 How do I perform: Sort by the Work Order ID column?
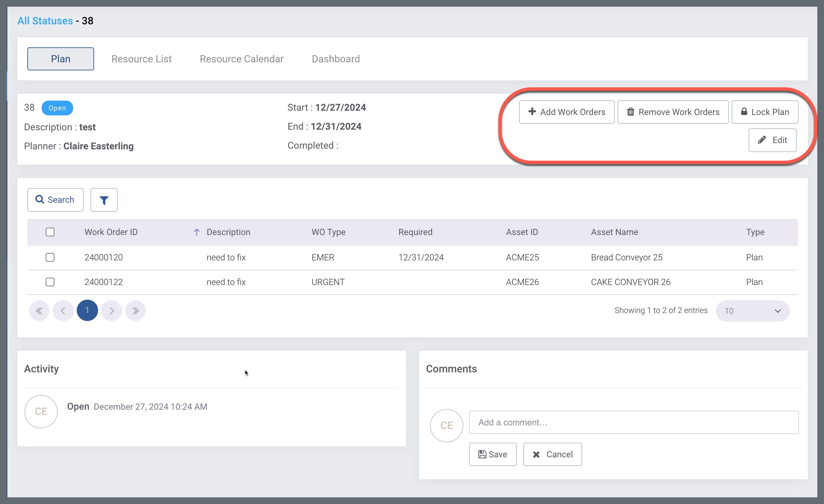tap(111, 232)
